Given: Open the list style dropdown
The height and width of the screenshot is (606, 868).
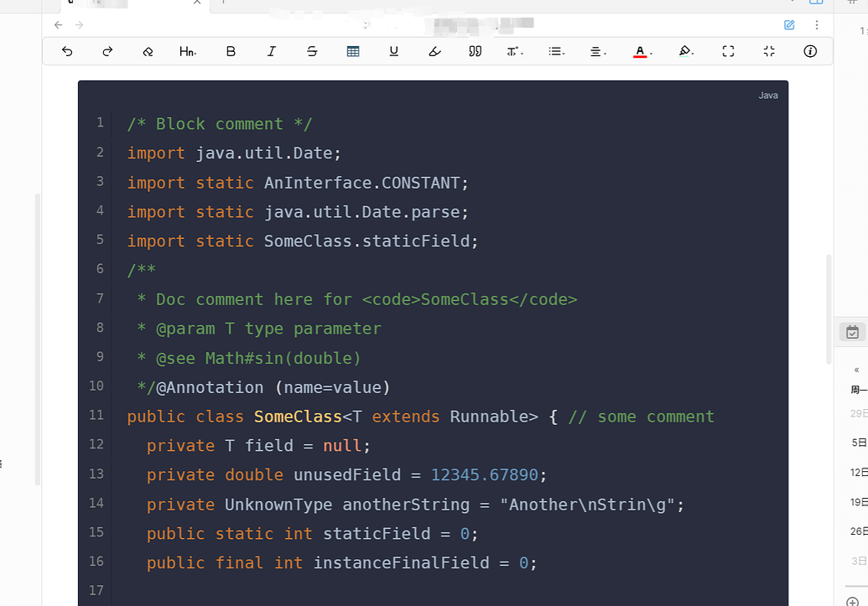Looking at the screenshot, I should click(x=556, y=51).
